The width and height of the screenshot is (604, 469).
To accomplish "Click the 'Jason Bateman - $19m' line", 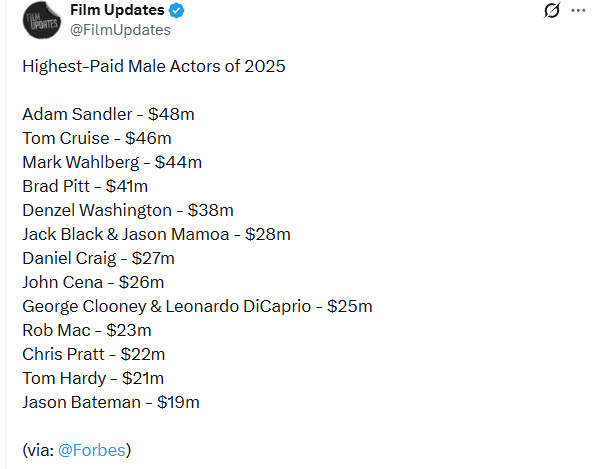I will click(111, 402).
